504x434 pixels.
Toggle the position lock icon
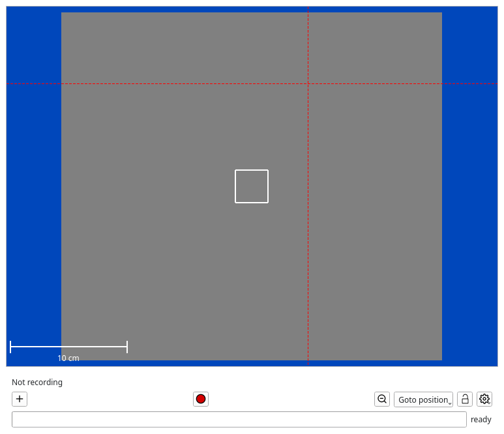(x=465, y=399)
